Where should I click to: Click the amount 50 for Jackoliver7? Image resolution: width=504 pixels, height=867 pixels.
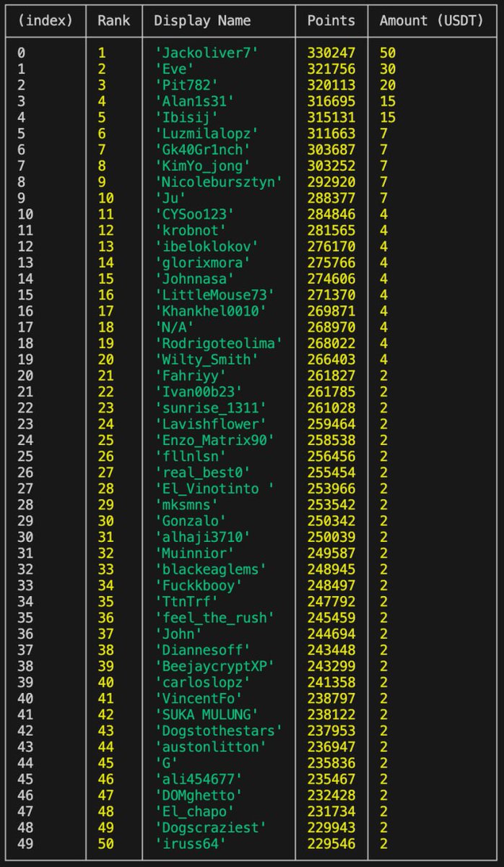pyautogui.click(x=388, y=53)
